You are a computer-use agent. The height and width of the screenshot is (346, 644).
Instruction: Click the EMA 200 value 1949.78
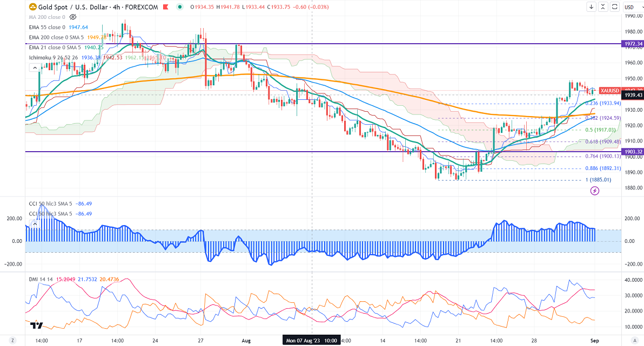pos(97,37)
